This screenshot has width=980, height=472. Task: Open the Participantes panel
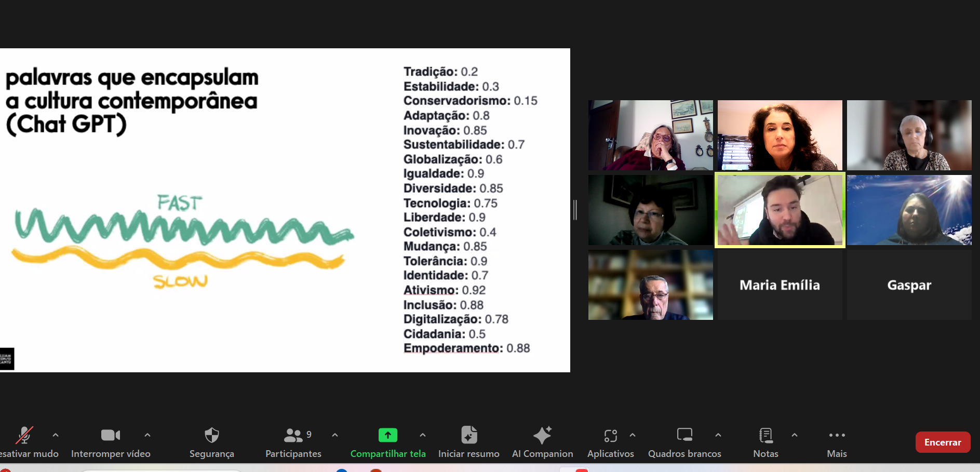coord(293,435)
